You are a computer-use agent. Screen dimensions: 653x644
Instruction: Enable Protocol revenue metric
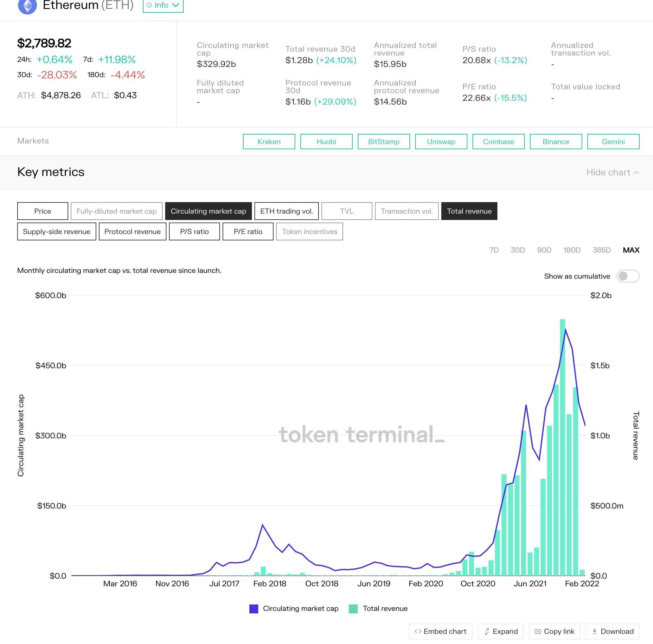coord(133,231)
